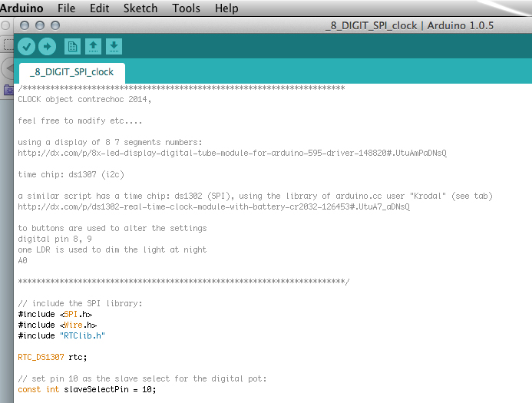
Task: Click the '#include <Wire.h>' line
Action: point(58,325)
